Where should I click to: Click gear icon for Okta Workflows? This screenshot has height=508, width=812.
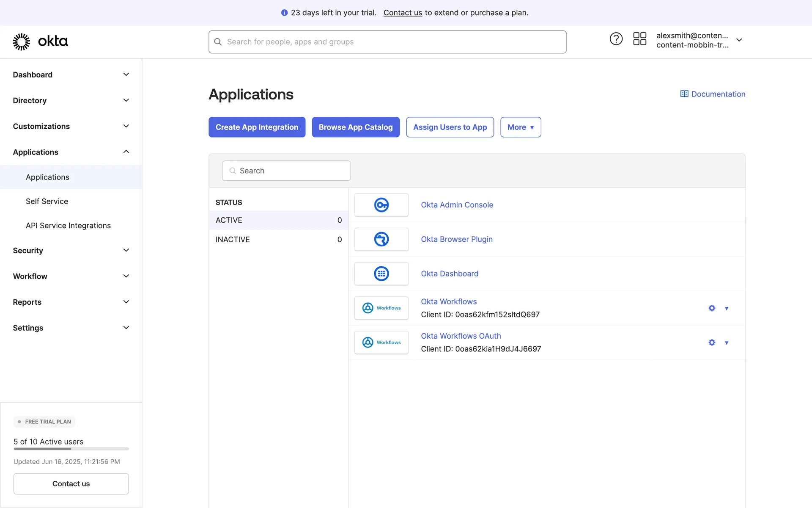point(712,308)
